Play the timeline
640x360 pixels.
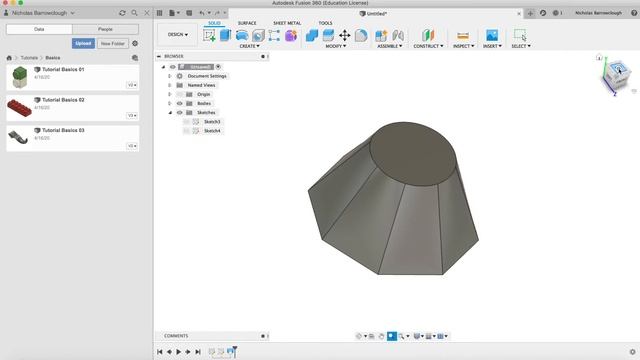click(x=178, y=352)
